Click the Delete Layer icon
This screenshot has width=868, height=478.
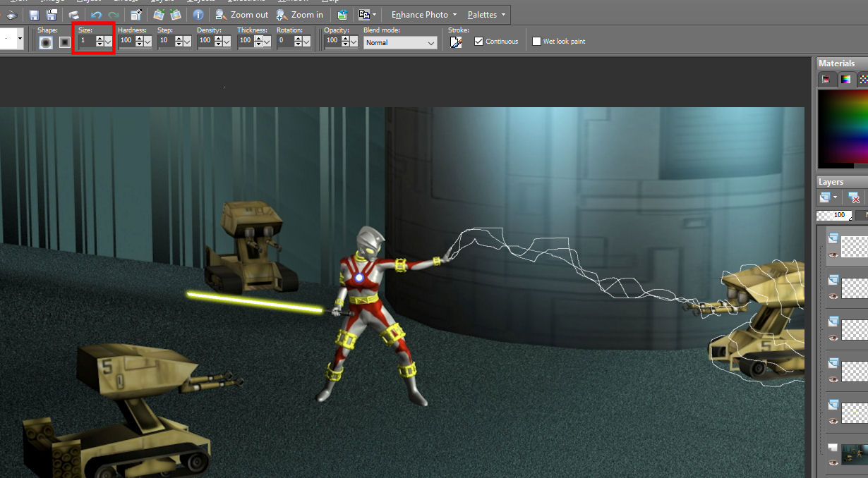[x=854, y=197]
